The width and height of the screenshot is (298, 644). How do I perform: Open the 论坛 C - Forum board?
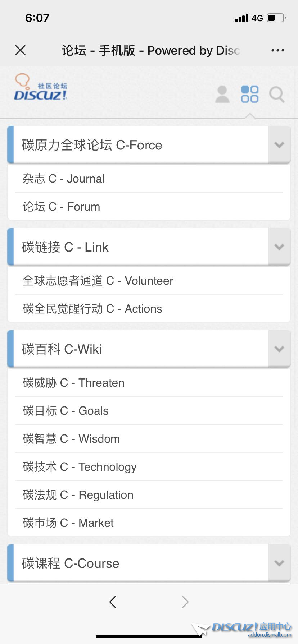click(x=62, y=207)
